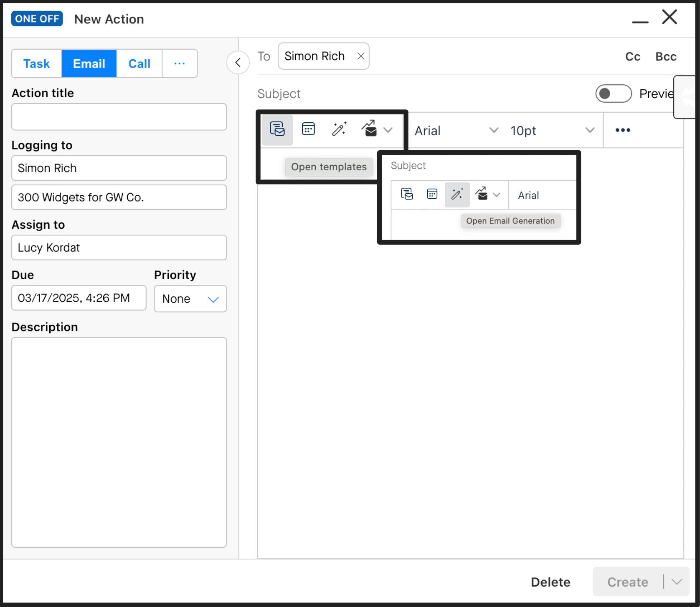Image resolution: width=700 pixels, height=607 pixels.
Task: Open the editor's three-dot more options
Action: [623, 130]
